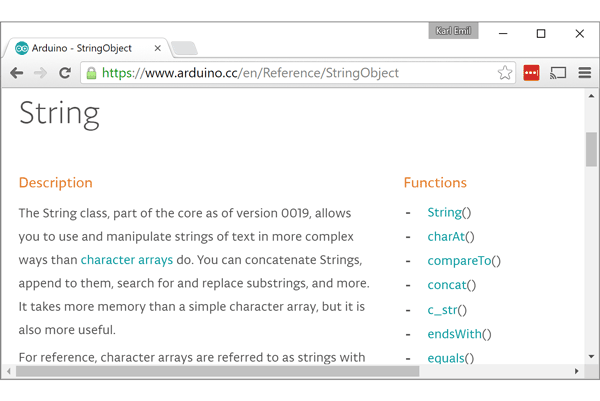This screenshot has height=401, width=600.
Task: Click the forward navigation arrow
Action: 40,73
